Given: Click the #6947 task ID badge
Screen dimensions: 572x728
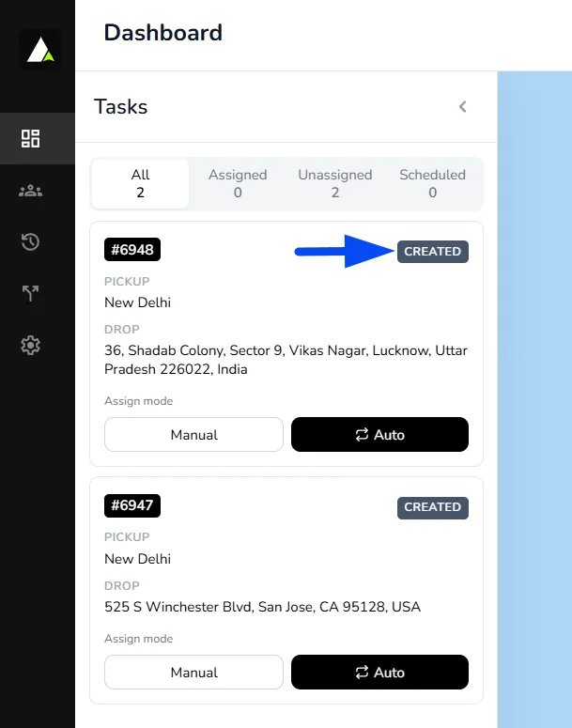Looking at the screenshot, I should point(132,505).
